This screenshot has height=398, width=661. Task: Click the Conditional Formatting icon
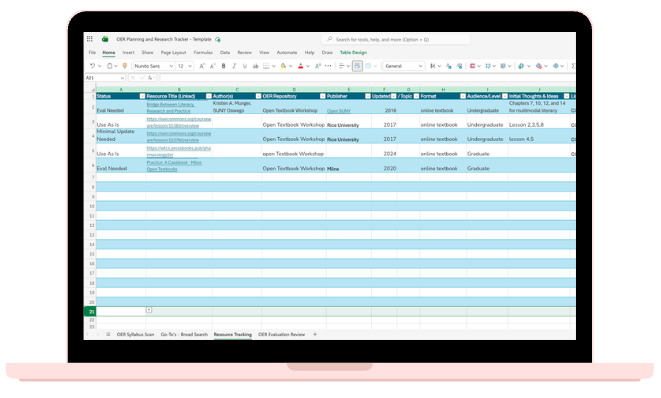click(472, 66)
